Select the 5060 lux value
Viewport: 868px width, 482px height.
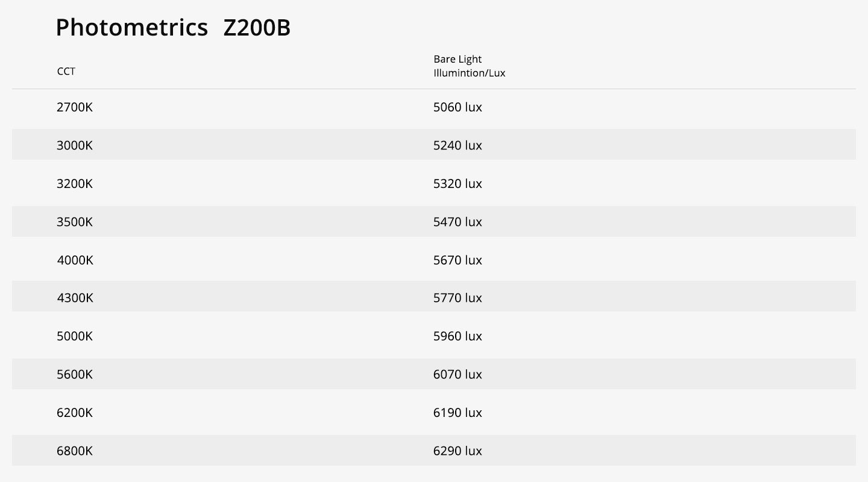click(x=458, y=107)
